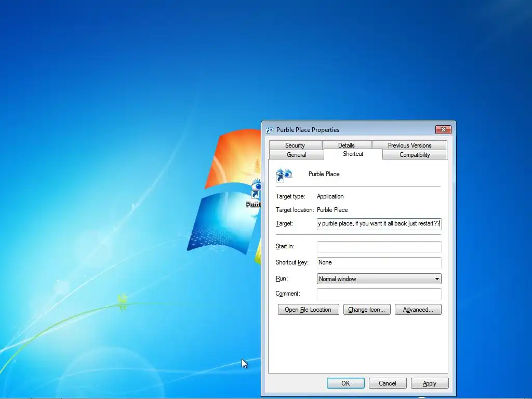
Task: Click into the Comment field
Action: point(379,294)
